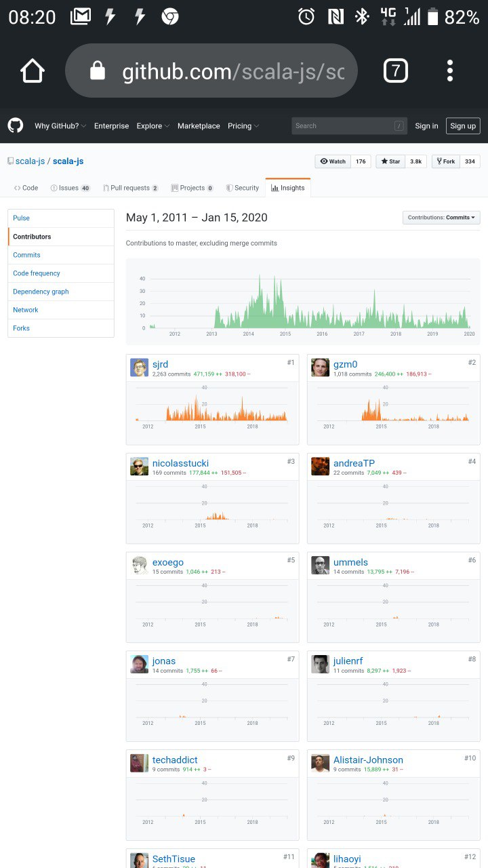
Task: Tap the lock icon in the address bar
Action: point(98,71)
